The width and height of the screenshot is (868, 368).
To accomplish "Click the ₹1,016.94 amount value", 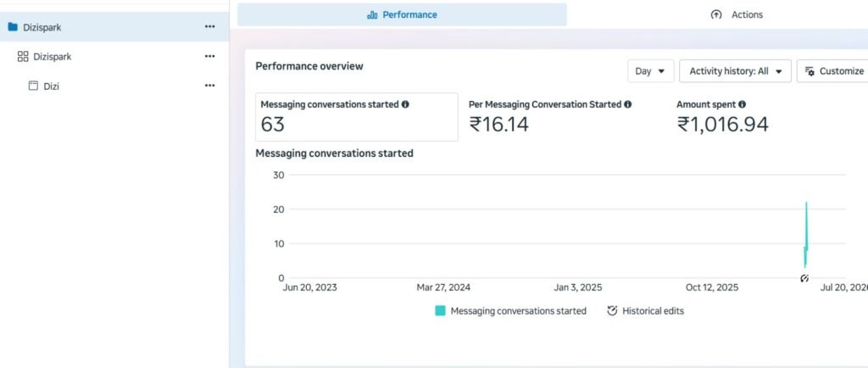I will click(723, 125).
